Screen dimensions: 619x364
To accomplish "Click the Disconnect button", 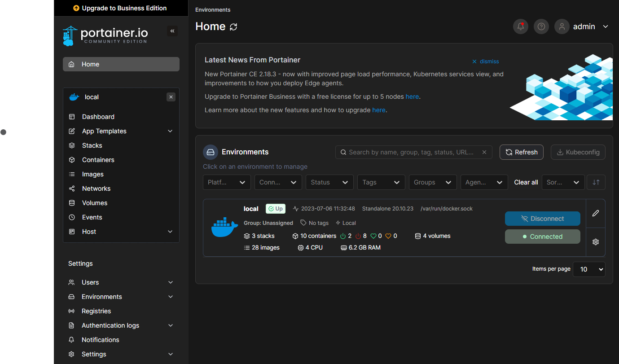I will (543, 219).
